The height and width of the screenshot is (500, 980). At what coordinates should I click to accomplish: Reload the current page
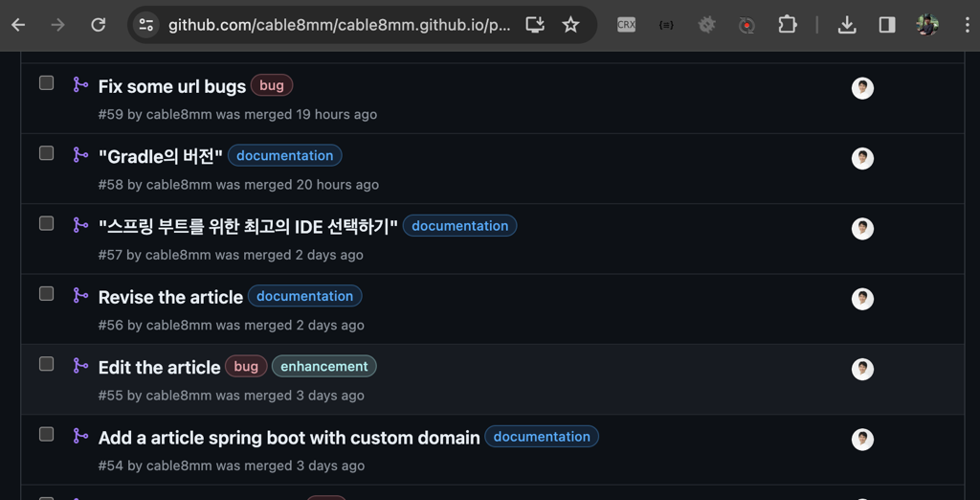[x=98, y=25]
